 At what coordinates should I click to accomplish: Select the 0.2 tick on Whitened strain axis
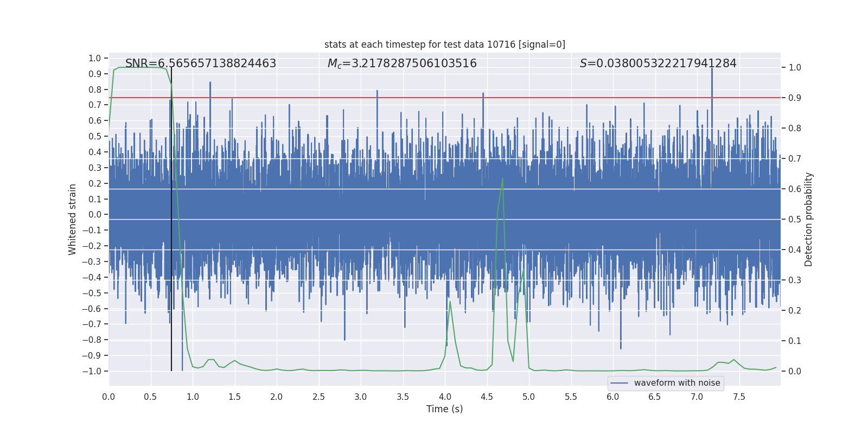(x=95, y=183)
